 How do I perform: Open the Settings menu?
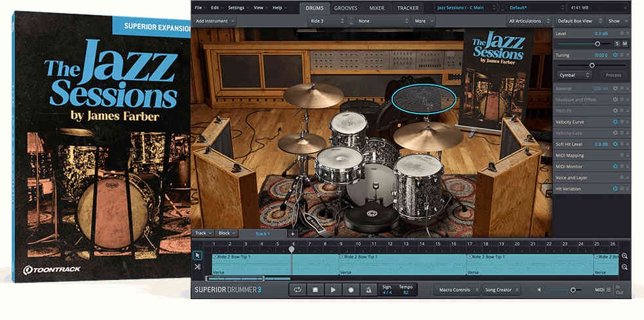[x=238, y=7]
